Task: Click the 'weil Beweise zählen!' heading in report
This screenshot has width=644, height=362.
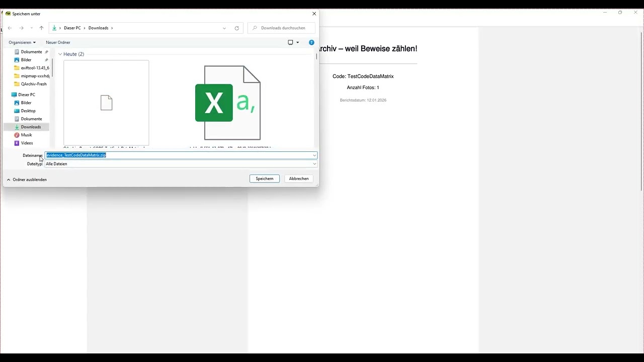Action: [x=381, y=49]
